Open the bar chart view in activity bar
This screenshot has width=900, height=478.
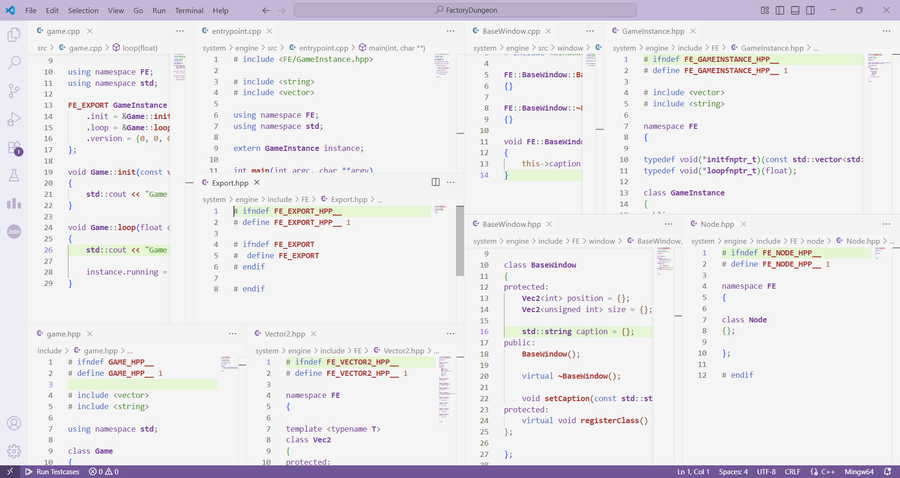coord(14,203)
